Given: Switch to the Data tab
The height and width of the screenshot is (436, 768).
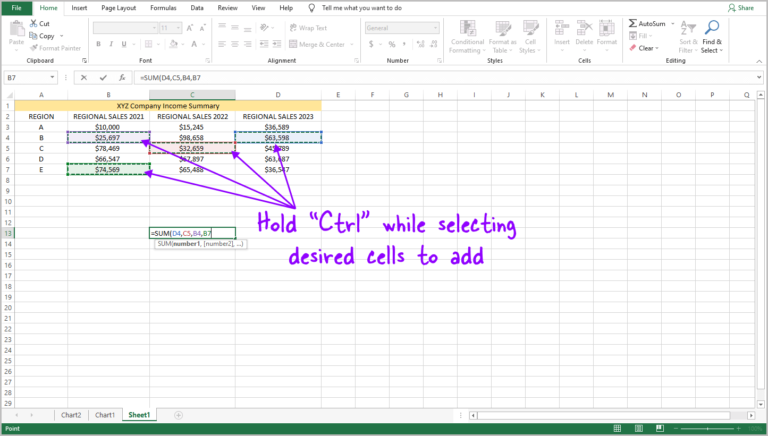Looking at the screenshot, I should (x=197, y=8).
